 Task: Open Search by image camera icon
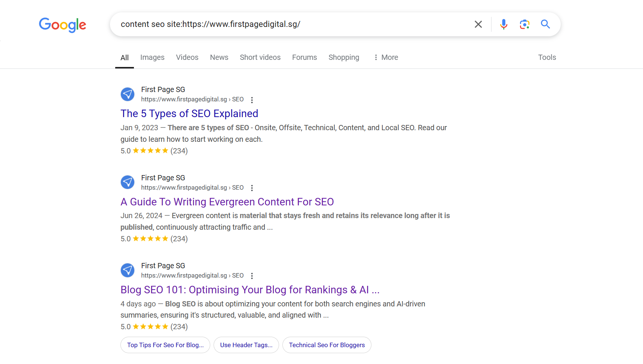pyautogui.click(x=524, y=24)
